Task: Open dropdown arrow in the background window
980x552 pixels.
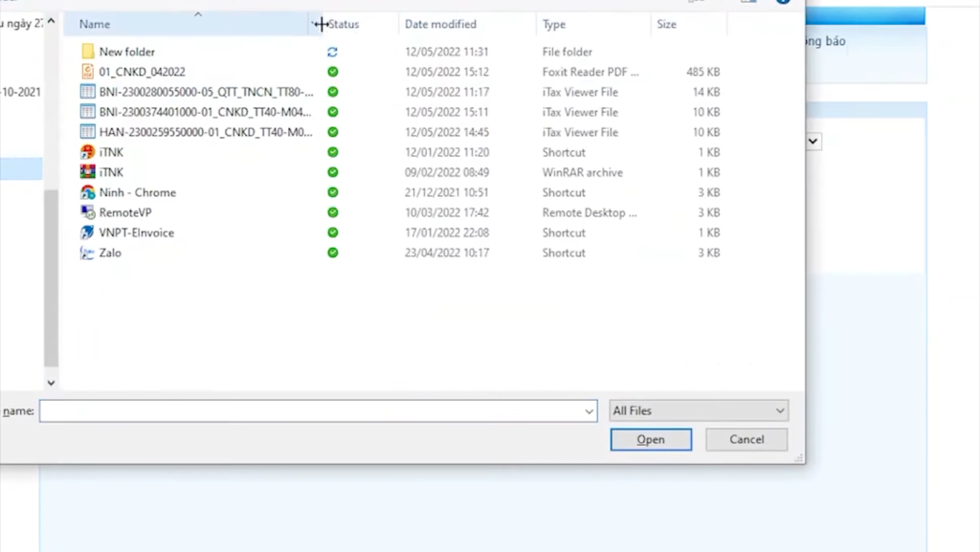Action: pos(813,141)
